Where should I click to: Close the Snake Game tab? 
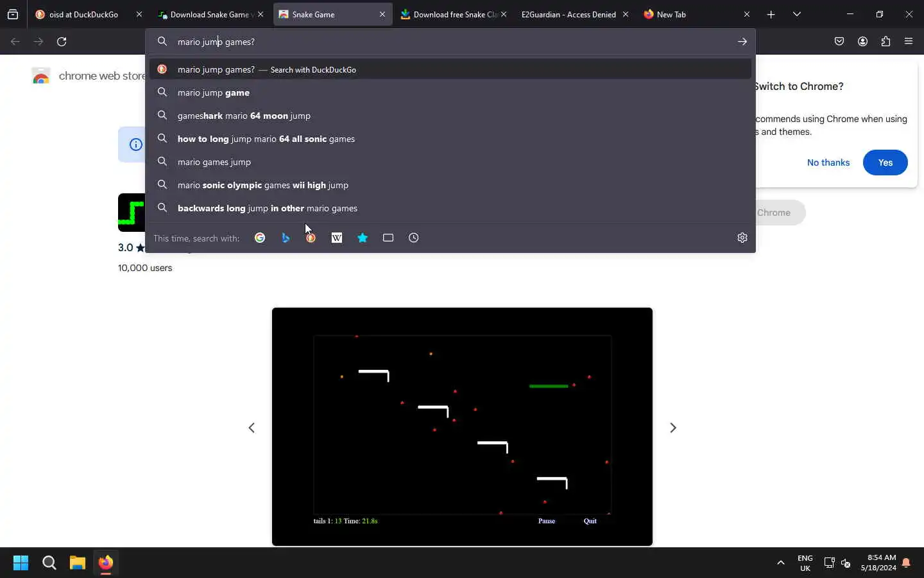(382, 14)
